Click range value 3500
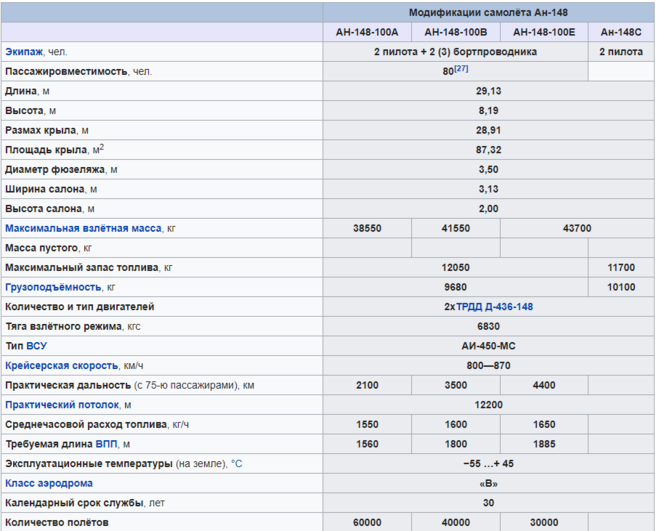This screenshot has width=659, height=531. tap(456, 385)
